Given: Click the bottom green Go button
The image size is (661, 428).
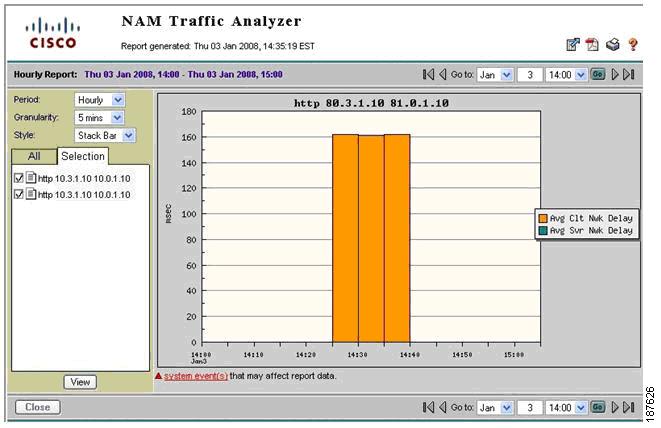Looking at the screenshot, I should pyautogui.click(x=598, y=407).
